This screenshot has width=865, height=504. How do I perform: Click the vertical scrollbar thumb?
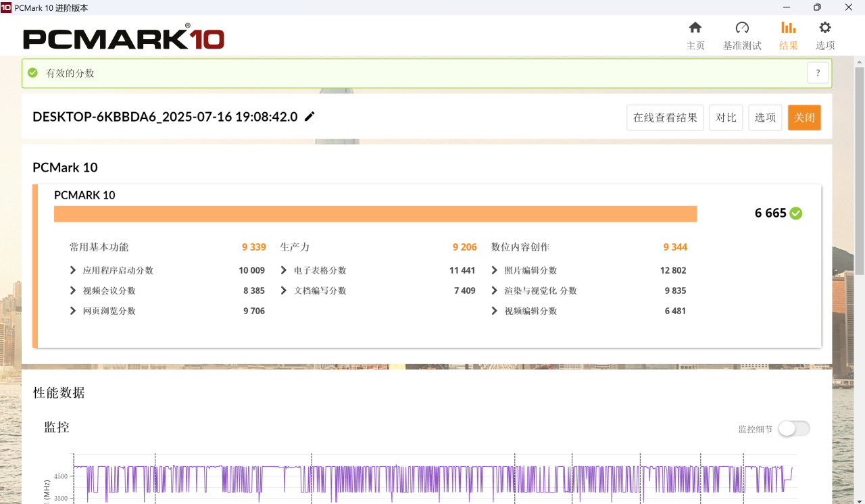pyautogui.click(x=860, y=171)
